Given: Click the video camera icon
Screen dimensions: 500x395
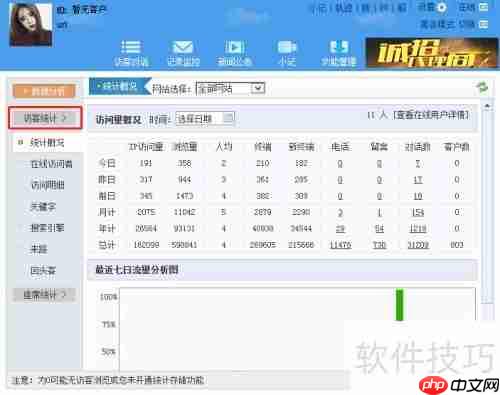Looking at the screenshot, I should (x=287, y=47).
